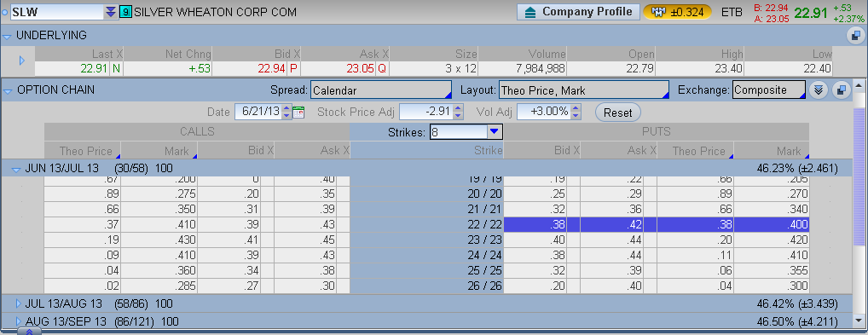Collapse the Option Chain section

point(7,90)
